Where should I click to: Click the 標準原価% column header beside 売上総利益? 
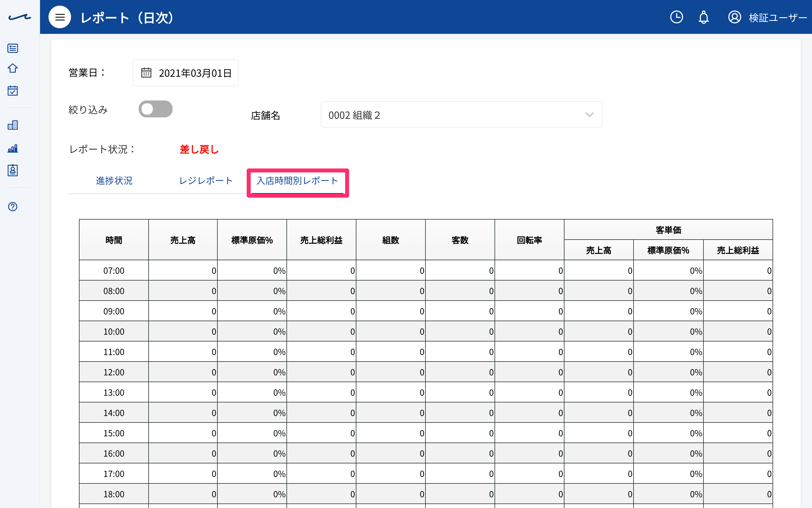point(252,240)
